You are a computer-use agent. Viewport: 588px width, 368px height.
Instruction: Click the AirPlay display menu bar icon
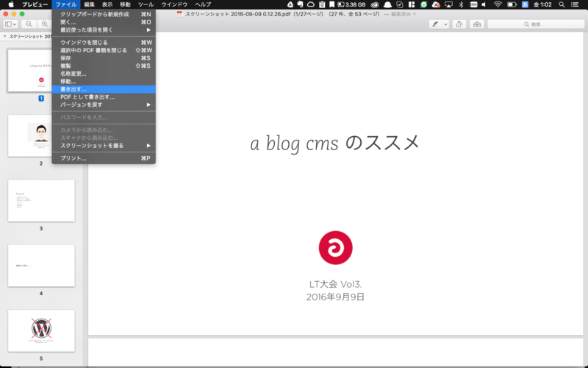[x=448, y=4]
